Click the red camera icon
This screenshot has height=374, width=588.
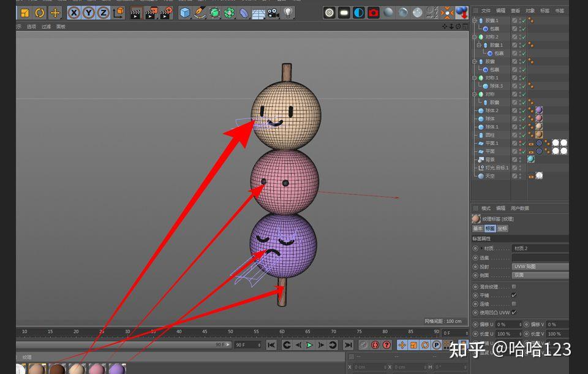374,13
